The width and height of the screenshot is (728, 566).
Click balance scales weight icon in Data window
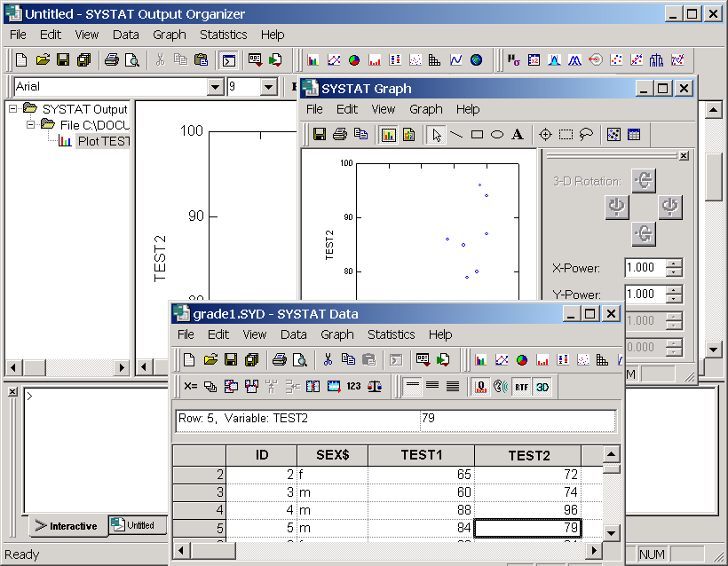pos(375,387)
